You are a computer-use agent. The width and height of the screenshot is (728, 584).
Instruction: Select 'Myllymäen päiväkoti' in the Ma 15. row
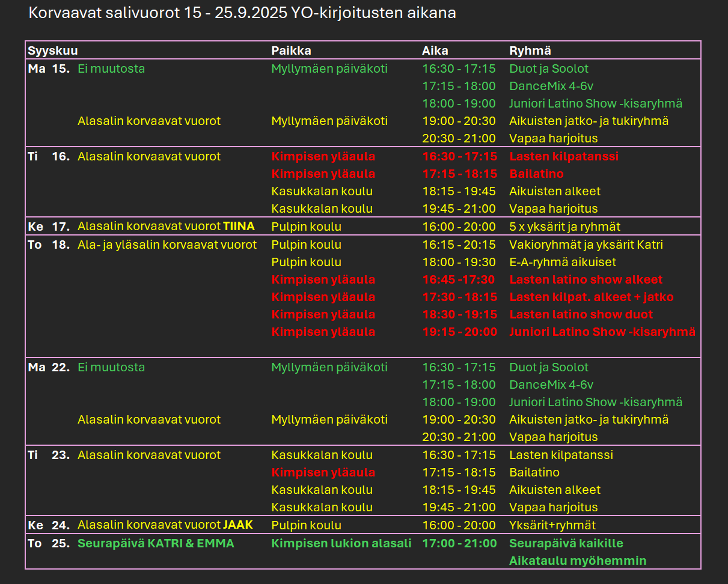[329, 68]
